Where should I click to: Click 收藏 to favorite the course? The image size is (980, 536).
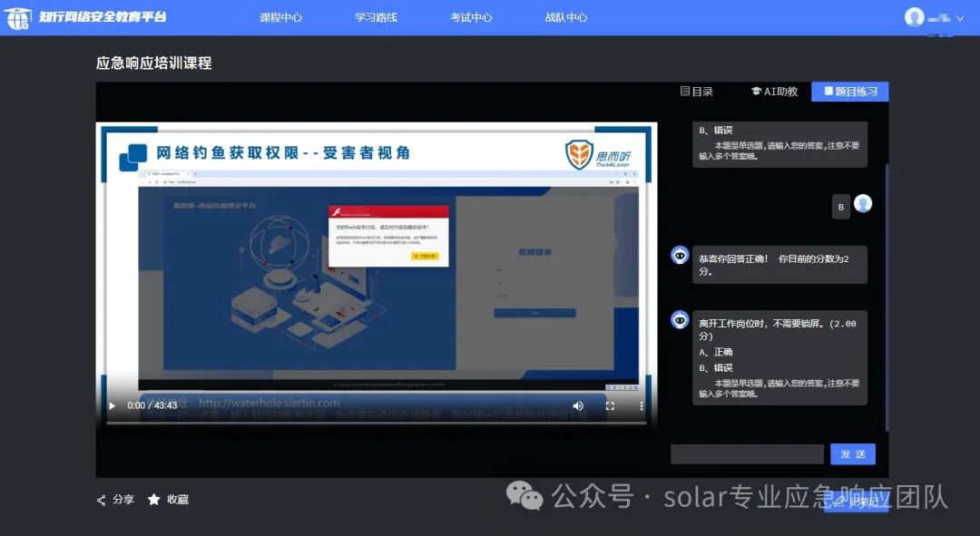pos(168,499)
